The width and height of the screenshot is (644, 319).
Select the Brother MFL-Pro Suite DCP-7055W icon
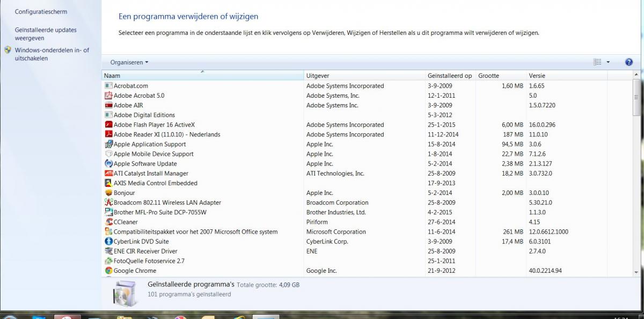pos(109,212)
